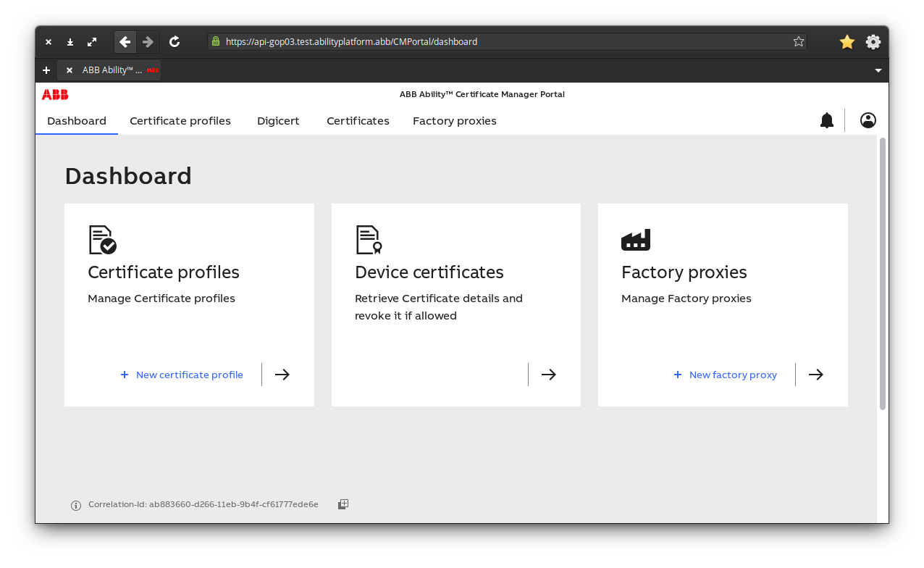Click the browser reload page icon

(x=175, y=42)
